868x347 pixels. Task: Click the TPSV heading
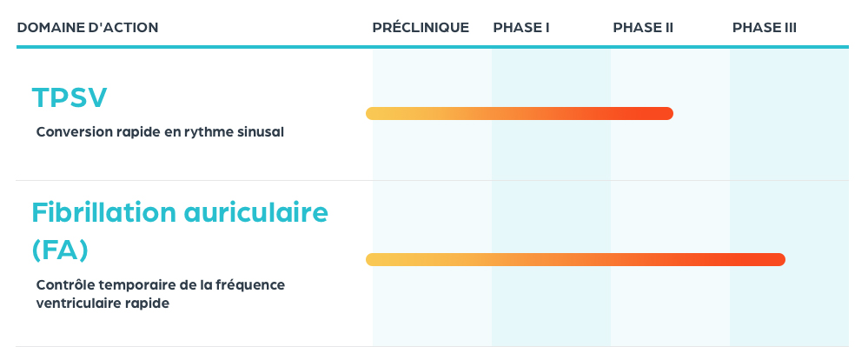70,97
